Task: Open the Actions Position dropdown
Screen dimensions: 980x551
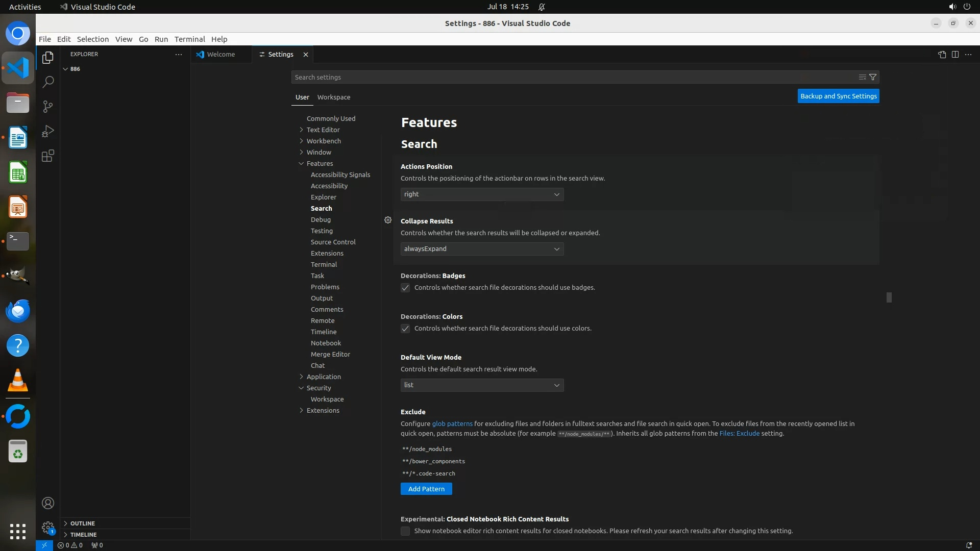Action: click(482, 194)
